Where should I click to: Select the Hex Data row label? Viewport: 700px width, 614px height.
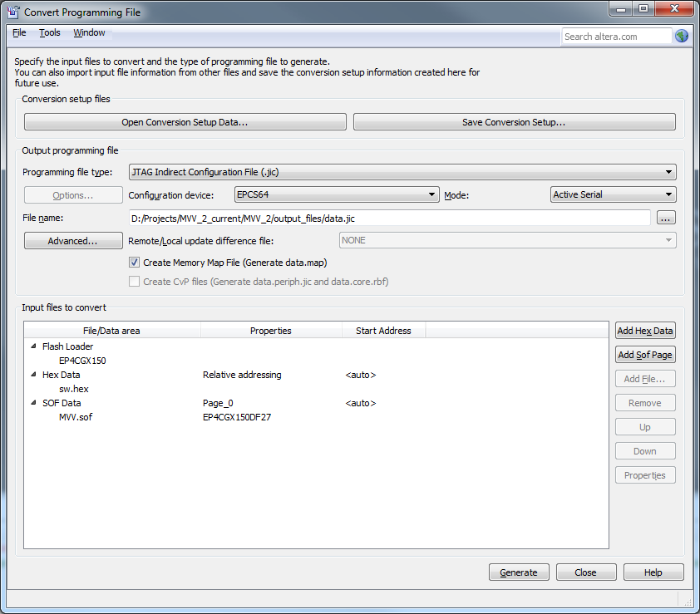point(62,375)
